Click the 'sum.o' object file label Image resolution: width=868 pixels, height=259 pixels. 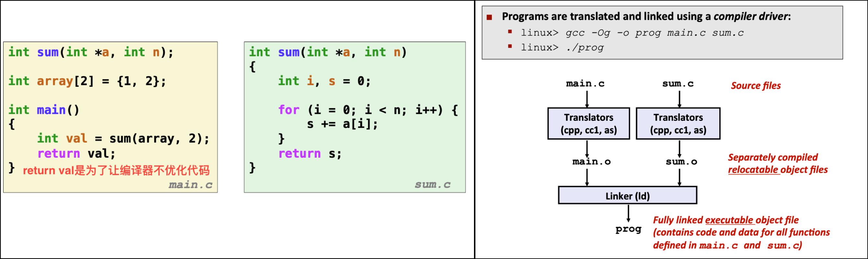click(681, 162)
